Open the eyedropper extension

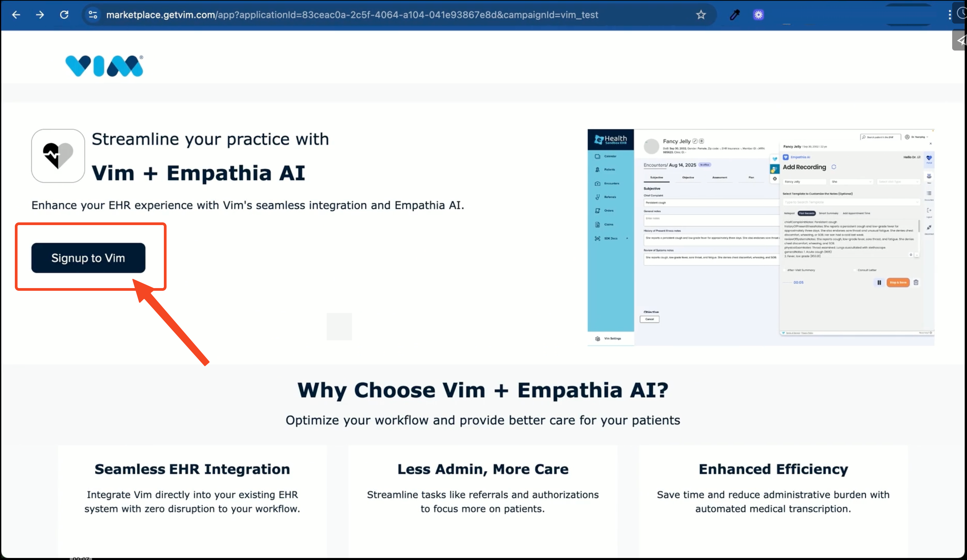[x=734, y=14]
